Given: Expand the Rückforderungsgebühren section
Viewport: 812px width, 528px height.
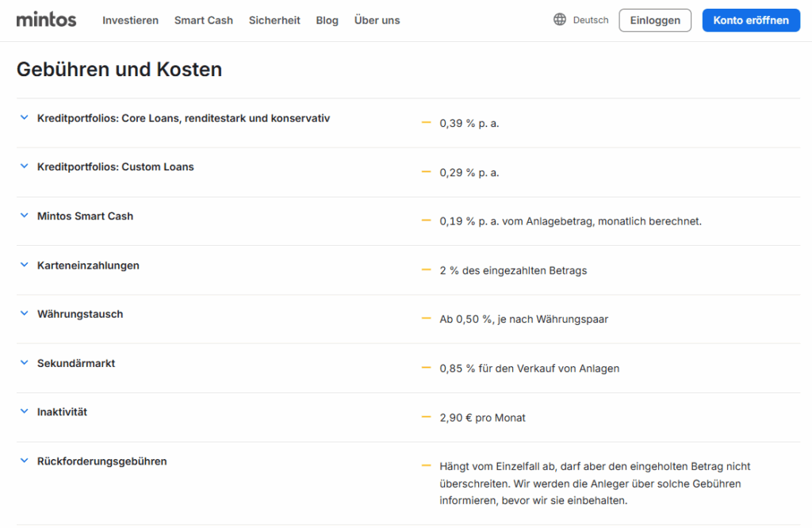Looking at the screenshot, I should [x=101, y=461].
